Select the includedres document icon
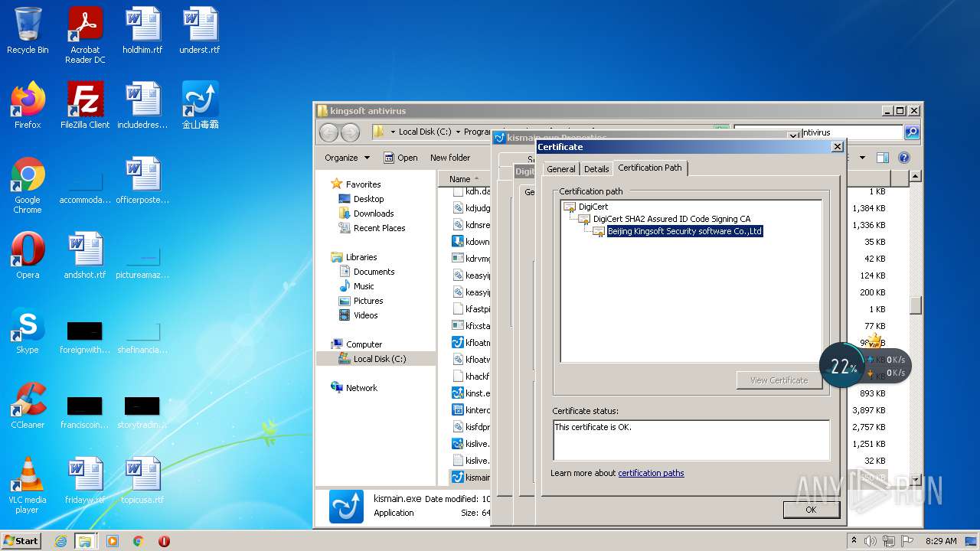 point(142,106)
